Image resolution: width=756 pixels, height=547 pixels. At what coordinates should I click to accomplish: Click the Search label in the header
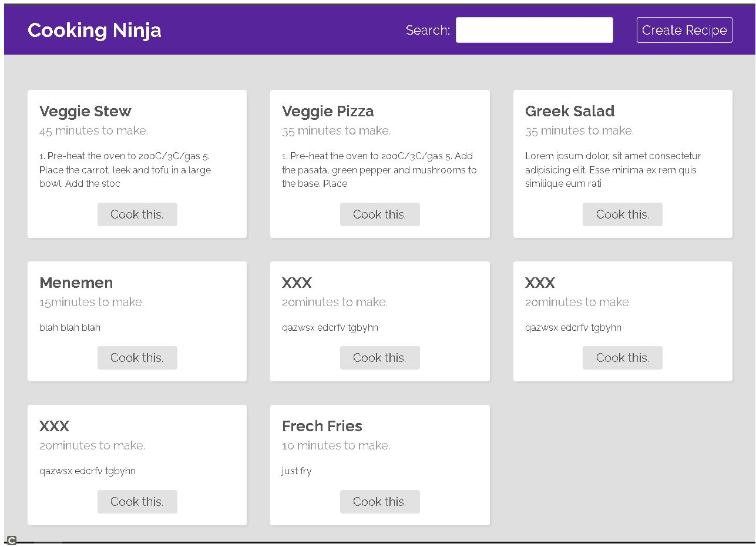coord(428,30)
